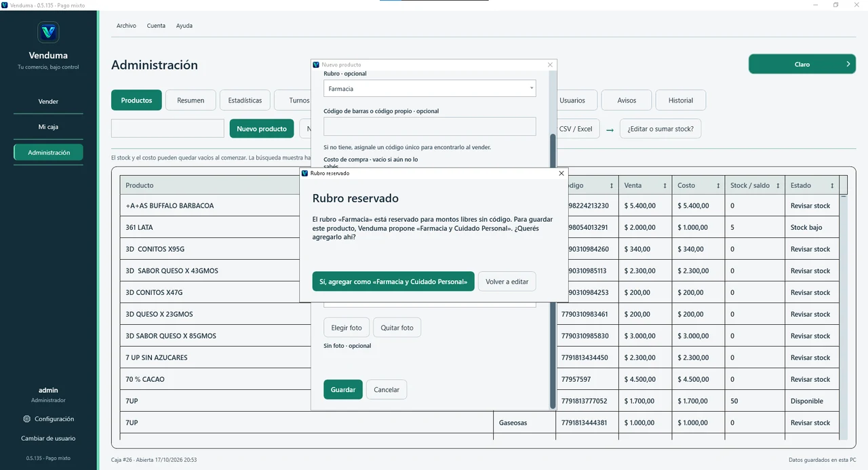Click the app icon in the Rubro reservado title bar

coord(305,174)
